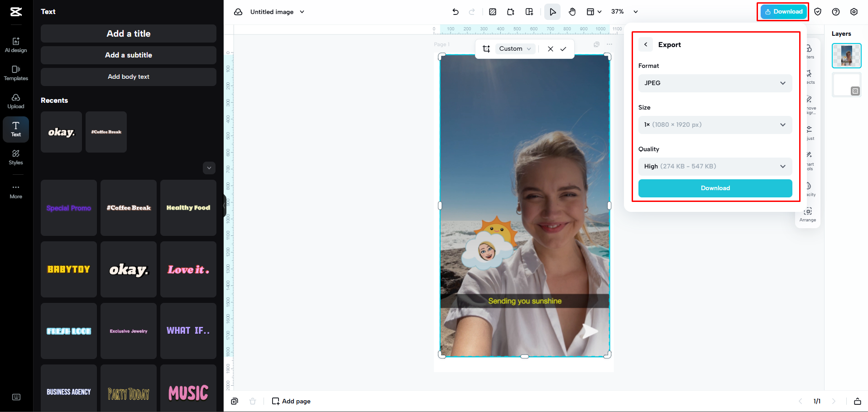Open the Templates panel
The image size is (868, 412).
click(16, 72)
